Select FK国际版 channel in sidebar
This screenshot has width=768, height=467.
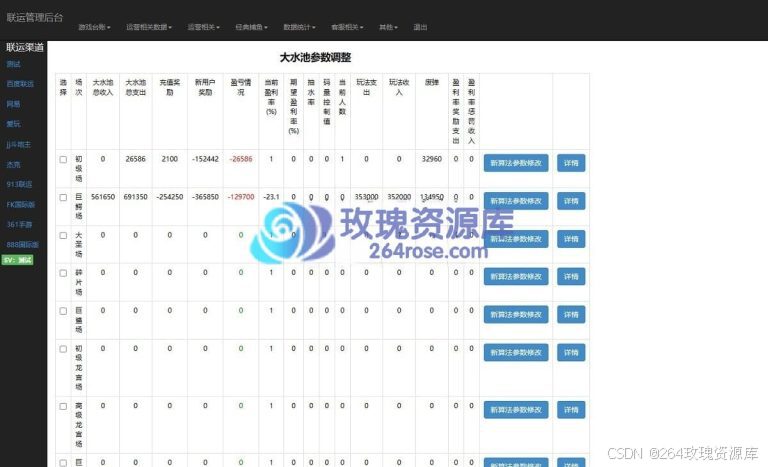tap(21, 204)
